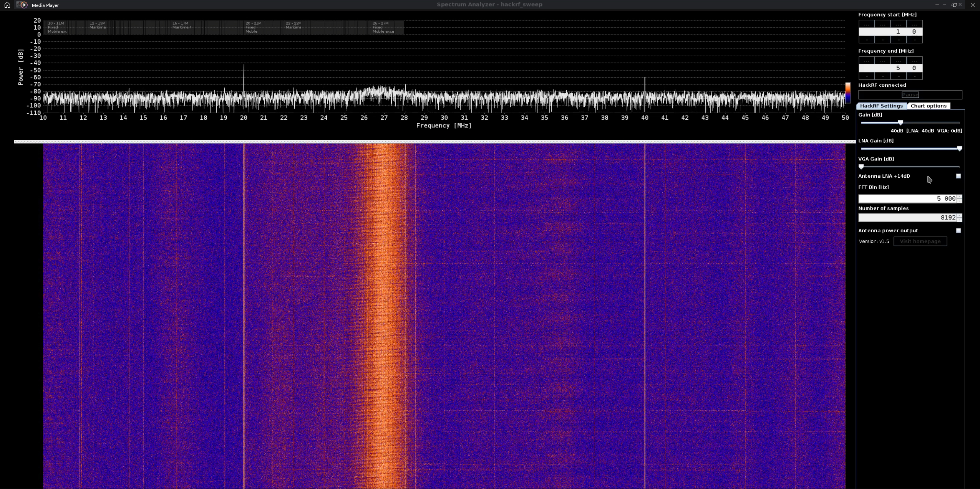Viewport: 980px width, 489px height.
Task: Switch to Chart options tab
Action: [x=928, y=106]
